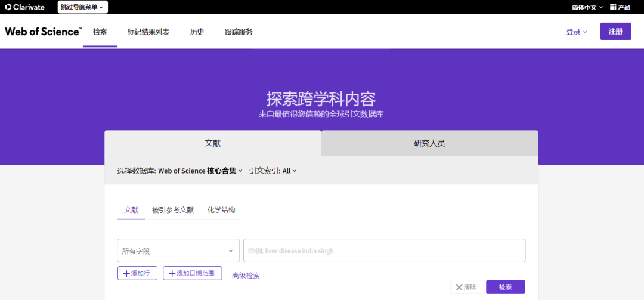
Task: Select the 化学结构 sub-tab
Action: coord(221,210)
